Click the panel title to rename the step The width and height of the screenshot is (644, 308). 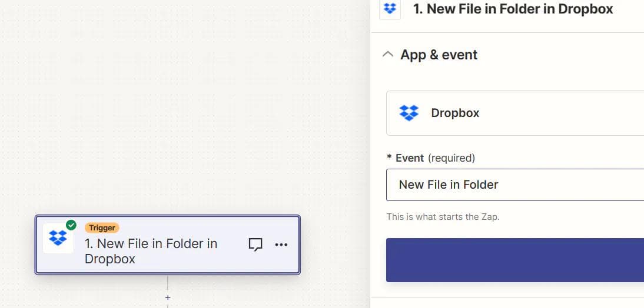[x=513, y=9]
